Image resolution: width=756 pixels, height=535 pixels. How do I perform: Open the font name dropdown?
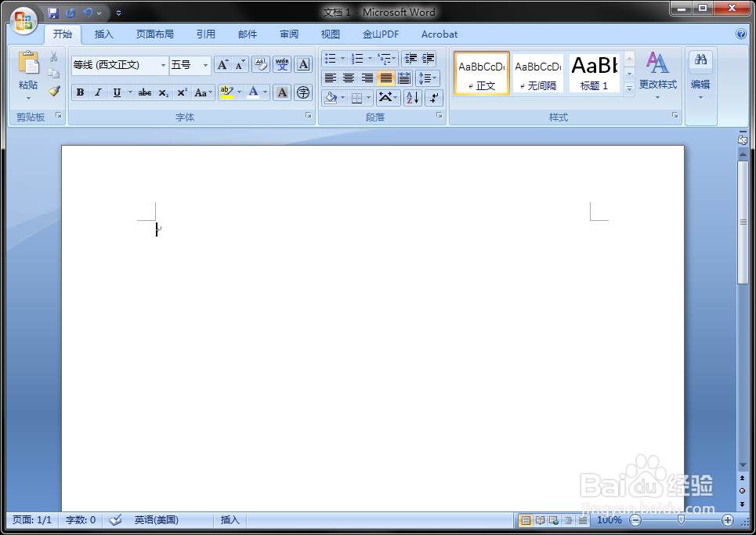[x=164, y=65]
